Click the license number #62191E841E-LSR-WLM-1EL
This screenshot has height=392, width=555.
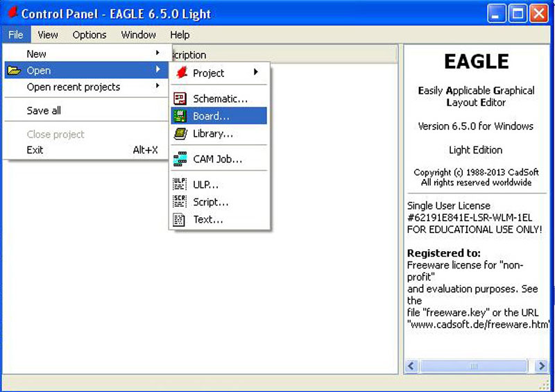tap(470, 217)
